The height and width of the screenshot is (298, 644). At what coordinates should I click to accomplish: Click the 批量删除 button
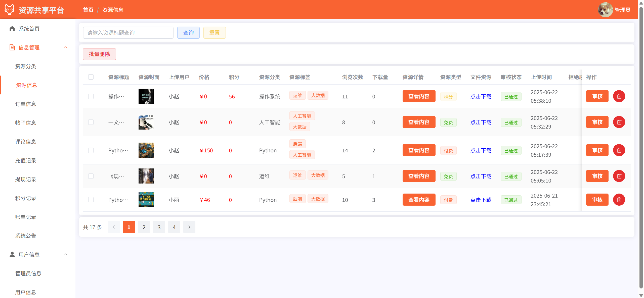click(x=99, y=54)
